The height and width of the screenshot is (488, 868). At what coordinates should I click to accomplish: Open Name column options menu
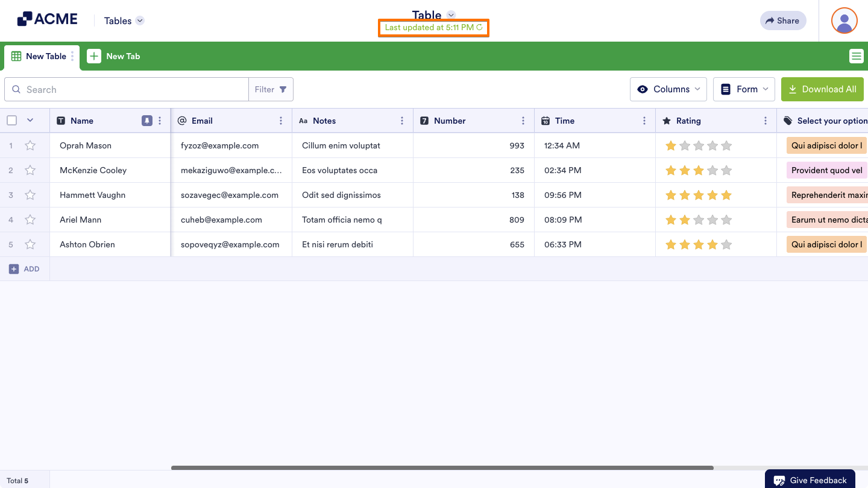[160, 121]
